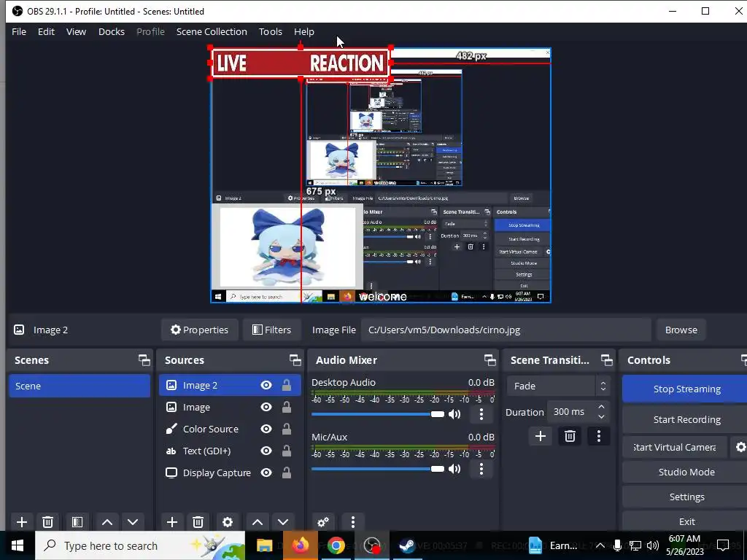Add a scene transition with plus
747x560 pixels.
[541, 436]
